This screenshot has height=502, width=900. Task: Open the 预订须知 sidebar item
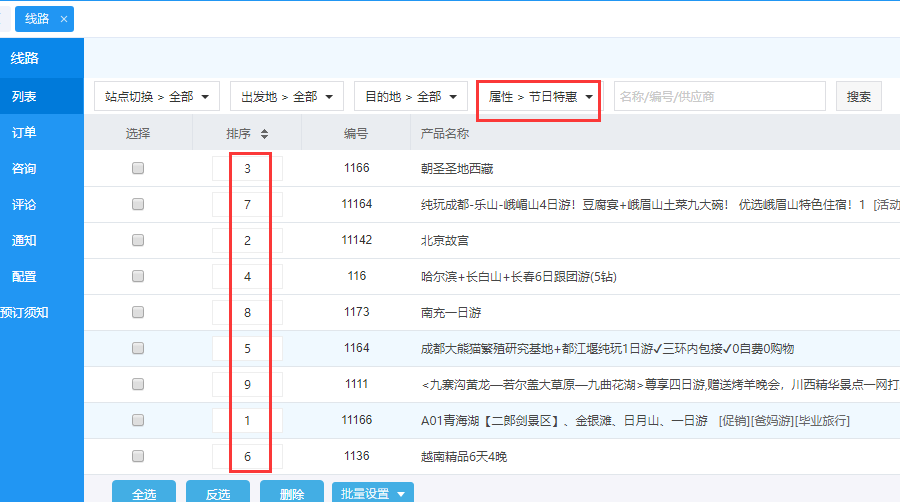coord(24,312)
